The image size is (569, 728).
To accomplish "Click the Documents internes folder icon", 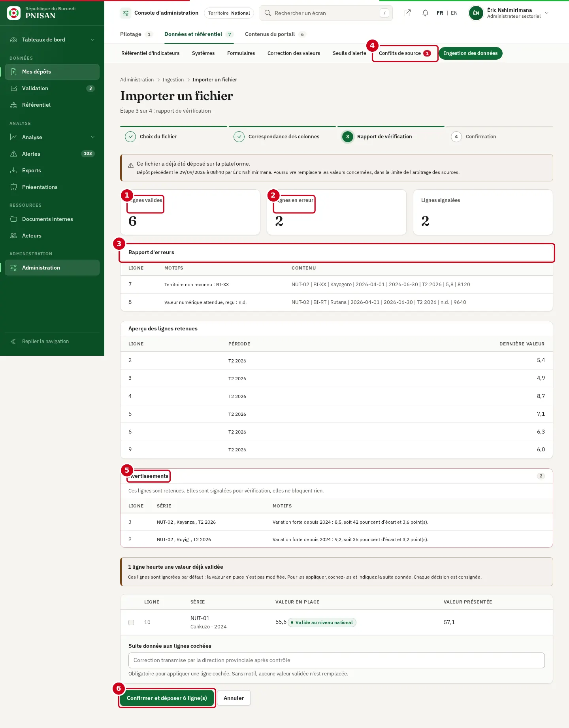I will point(14,219).
